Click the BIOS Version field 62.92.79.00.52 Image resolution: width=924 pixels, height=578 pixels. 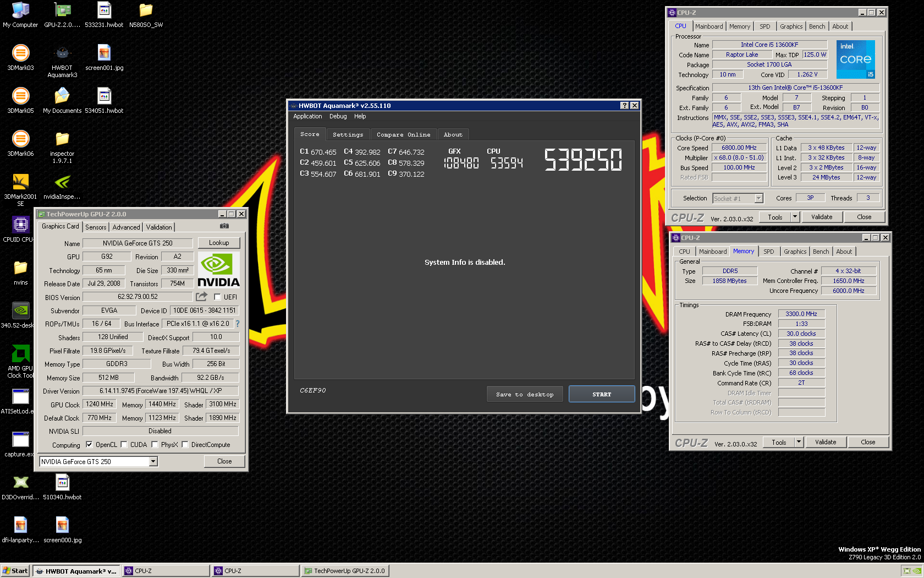click(137, 297)
